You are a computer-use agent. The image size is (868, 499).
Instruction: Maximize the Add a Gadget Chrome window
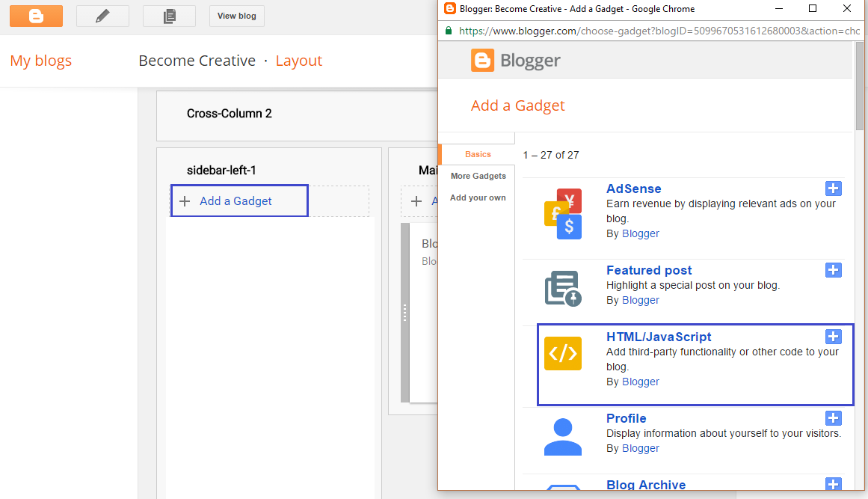[813, 8]
